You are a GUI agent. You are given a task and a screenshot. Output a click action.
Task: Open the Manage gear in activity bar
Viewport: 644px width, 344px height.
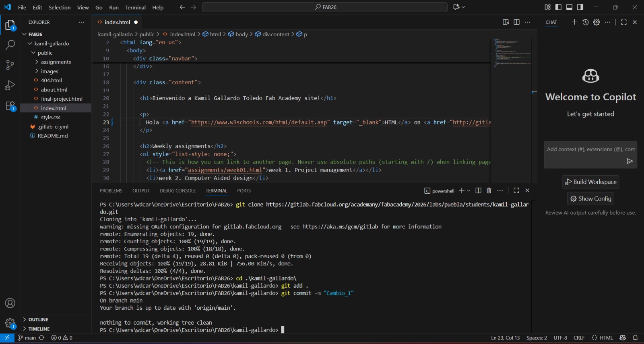point(10,323)
